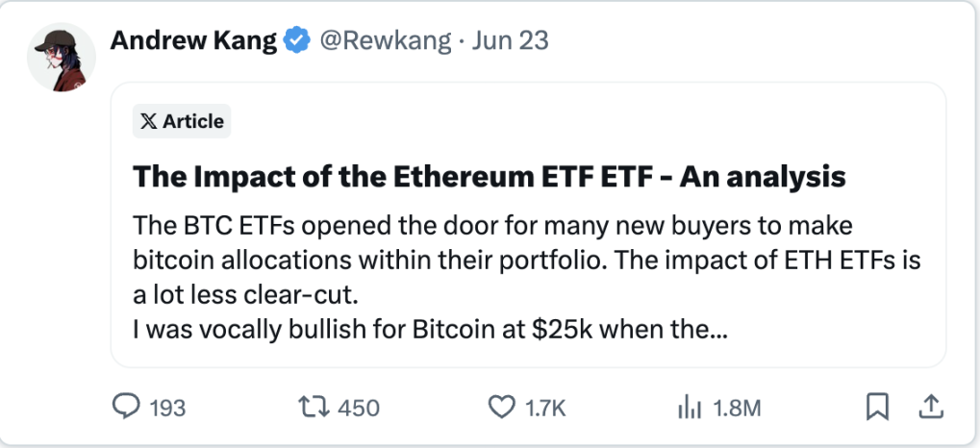Click the blue verified badge
Screen dimensions: 980x448
pos(297,41)
